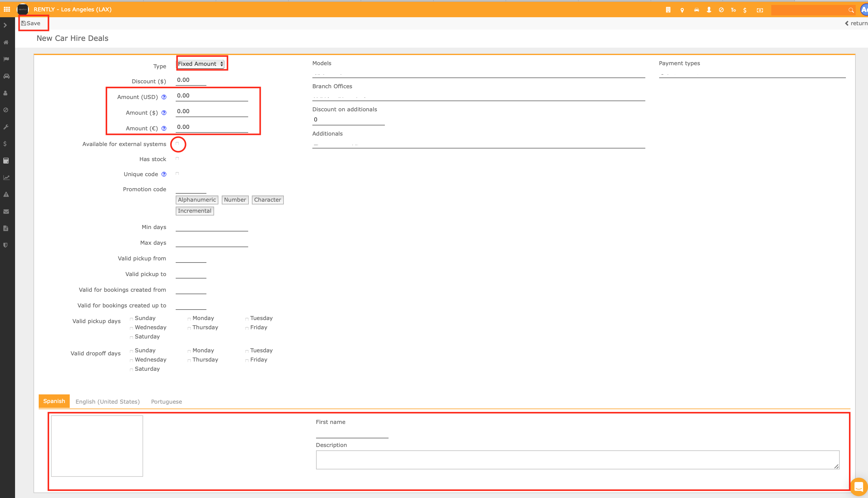Open the person icon in the sidebar
Image resolution: width=868 pixels, height=498 pixels.
(6, 93)
